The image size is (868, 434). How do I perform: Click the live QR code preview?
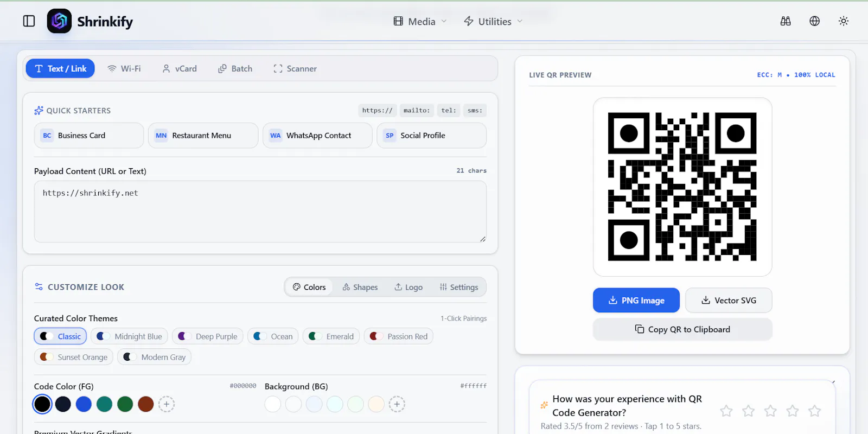682,187
